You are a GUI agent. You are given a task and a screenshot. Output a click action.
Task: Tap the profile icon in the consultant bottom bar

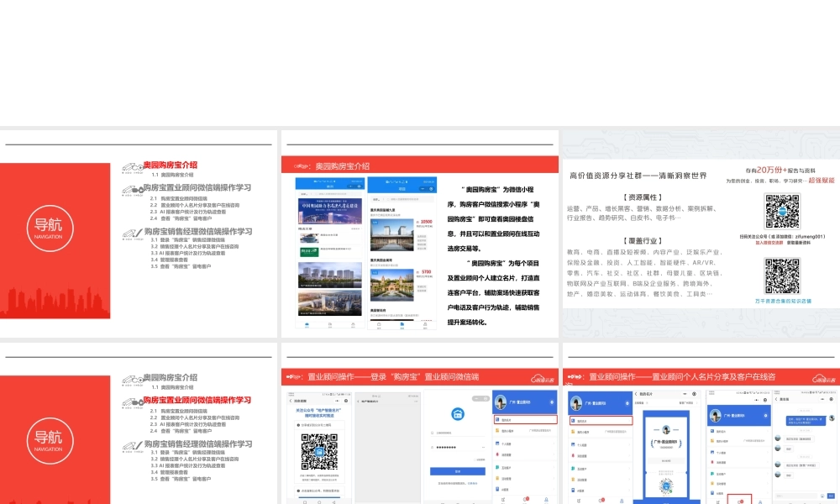(x=546, y=499)
